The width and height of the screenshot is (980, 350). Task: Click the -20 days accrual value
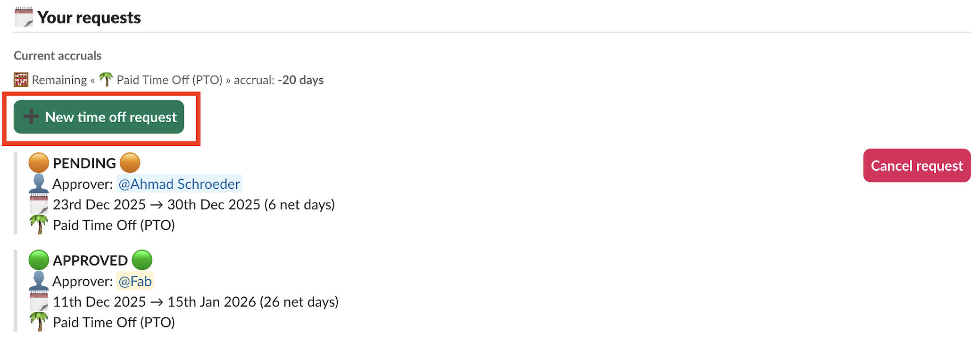click(x=300, y=80)
